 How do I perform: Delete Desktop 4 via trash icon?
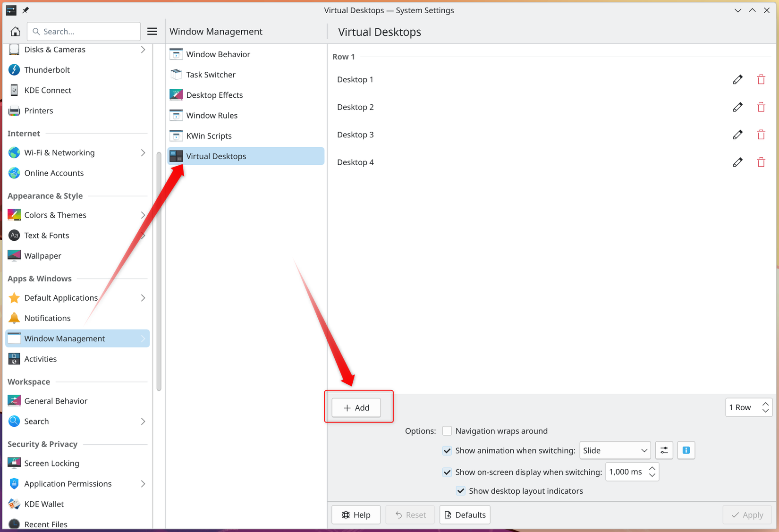[761, 162]
